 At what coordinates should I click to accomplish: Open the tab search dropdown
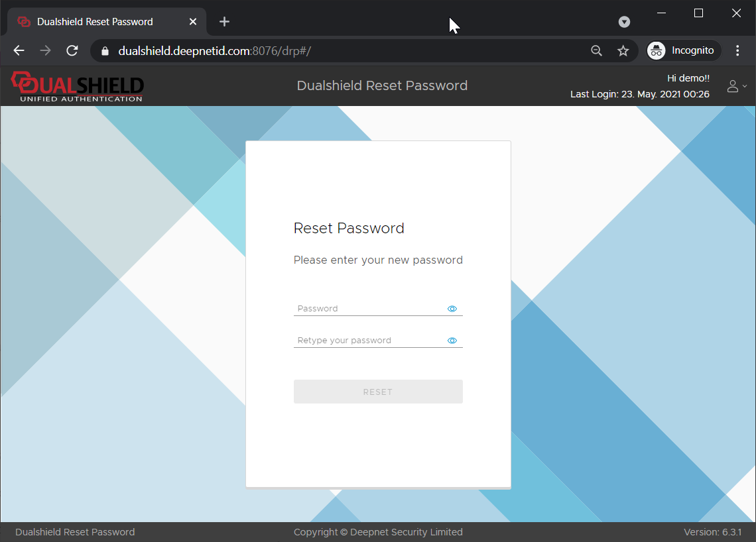point(625,22)
